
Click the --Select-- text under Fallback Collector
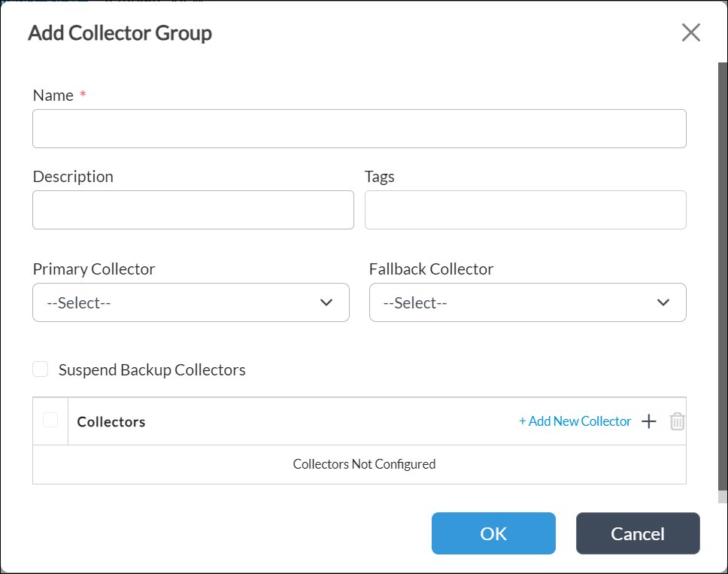[399, 302]
